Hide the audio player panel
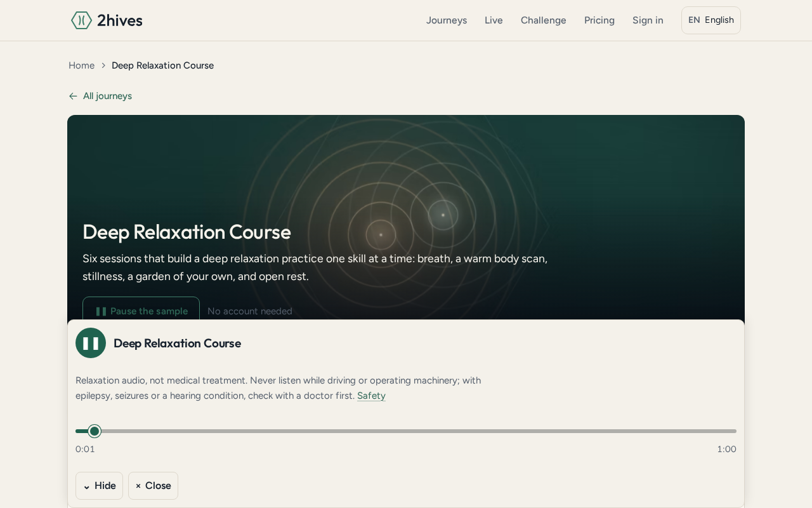812x508 pixels. pyautogui.click(x=99, y=486)
